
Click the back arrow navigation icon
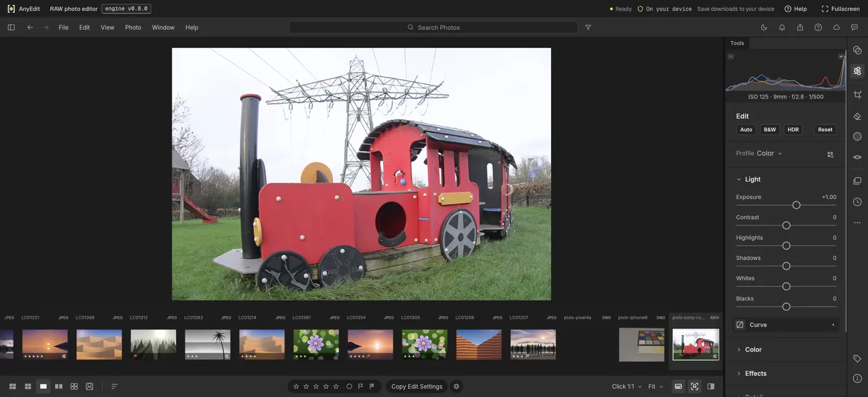pos(30,27)
